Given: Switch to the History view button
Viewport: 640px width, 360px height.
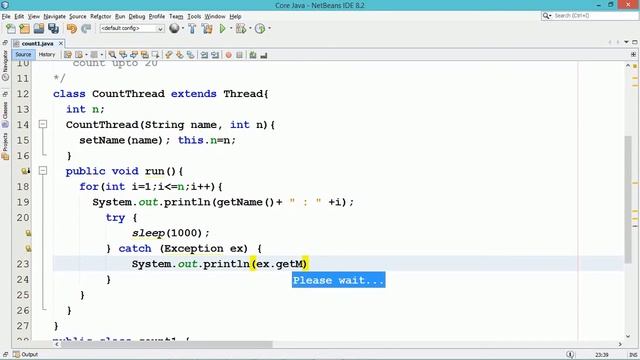Looking at the screenshot, I should click(x=47, y=54).
